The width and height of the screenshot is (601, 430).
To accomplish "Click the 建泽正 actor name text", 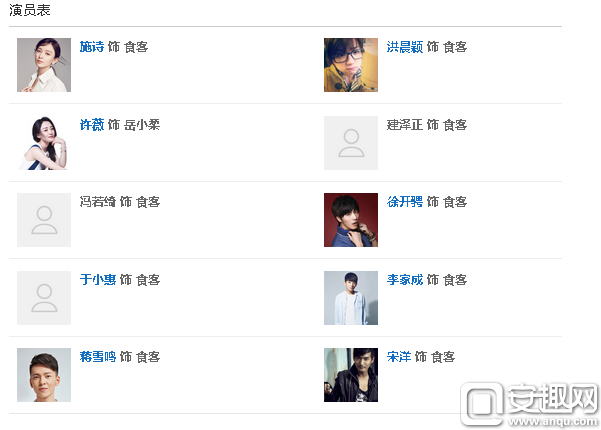I will tap(405, 125).
